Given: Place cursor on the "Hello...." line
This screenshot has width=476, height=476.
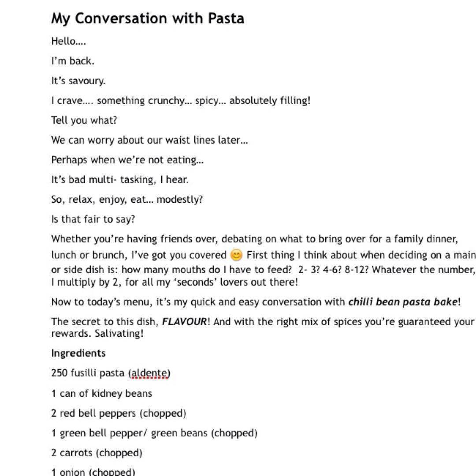Looking at the screenshot, I should pyautogui.click(x=68, y=41).
